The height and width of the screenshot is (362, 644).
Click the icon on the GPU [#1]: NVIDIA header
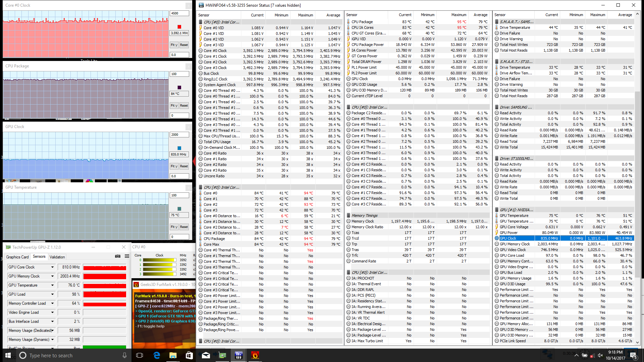pos(497,210)
